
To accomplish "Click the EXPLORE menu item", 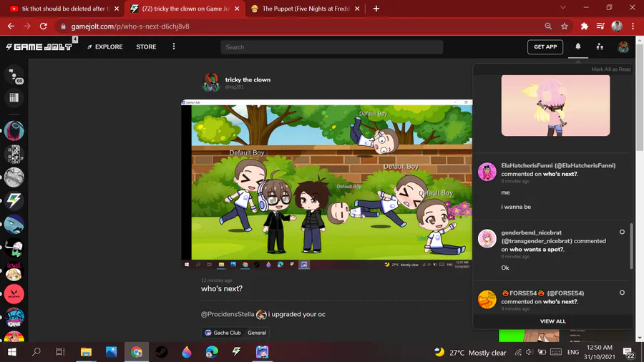I will 105,47.
